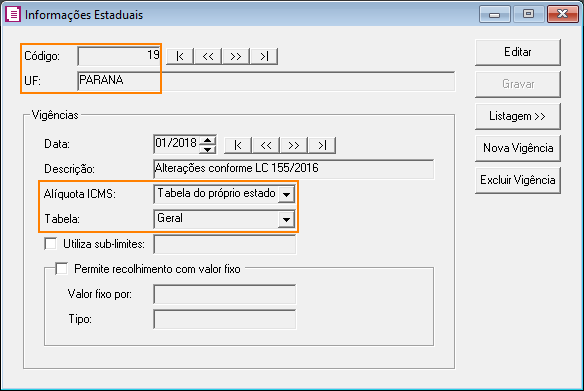Go to previous Vigência date
584x391 pixels.
click(266, 145)
